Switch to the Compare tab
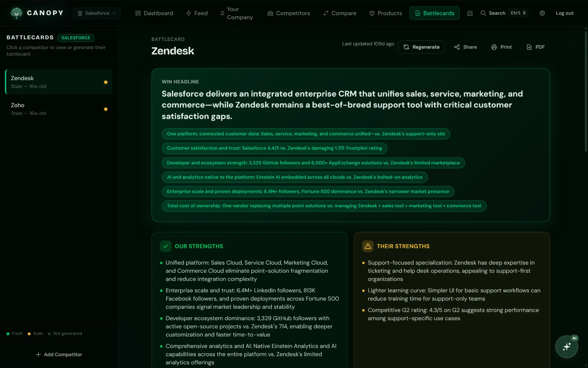 (x=340, y=13)
